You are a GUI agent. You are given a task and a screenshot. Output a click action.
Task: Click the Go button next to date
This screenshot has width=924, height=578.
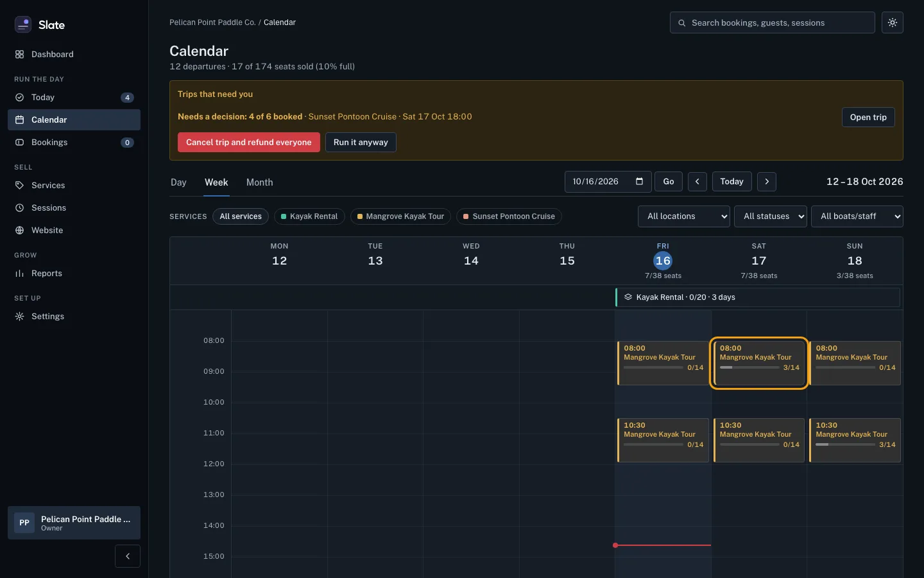[669, 182]
